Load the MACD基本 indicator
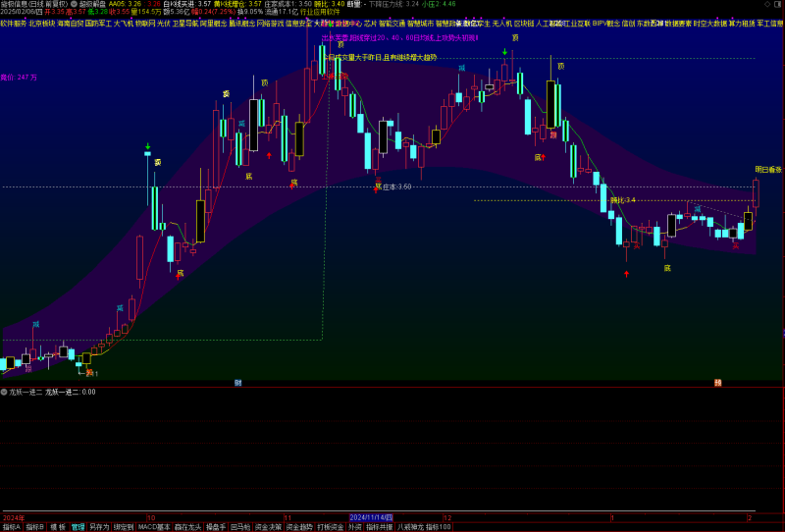Screen dimensions: 785x532 [x=153, y=527]
